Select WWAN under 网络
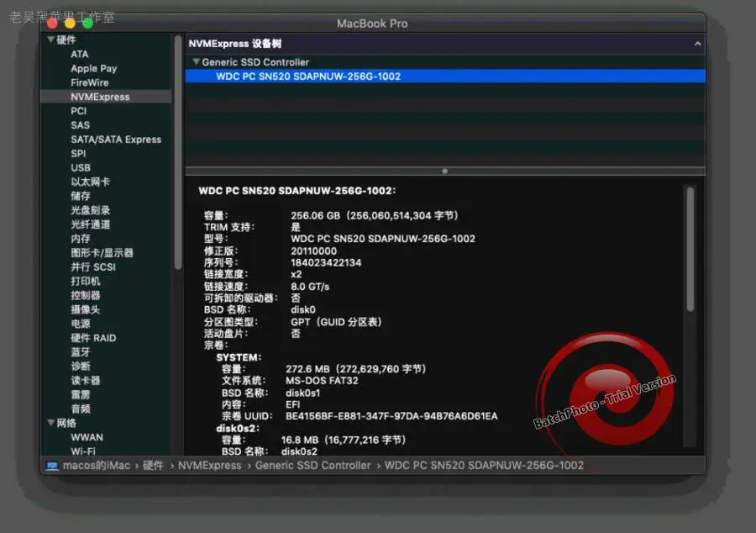This screenshot has width=756, height=533. (87, 437)
